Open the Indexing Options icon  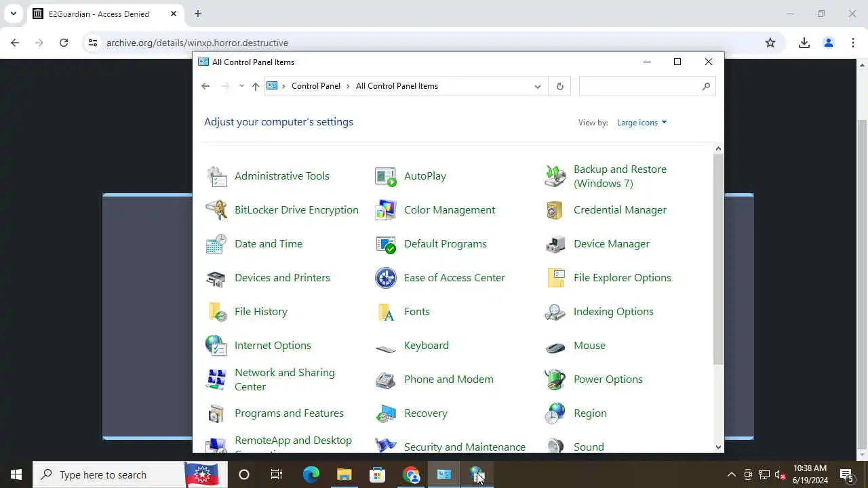(555, 312)
